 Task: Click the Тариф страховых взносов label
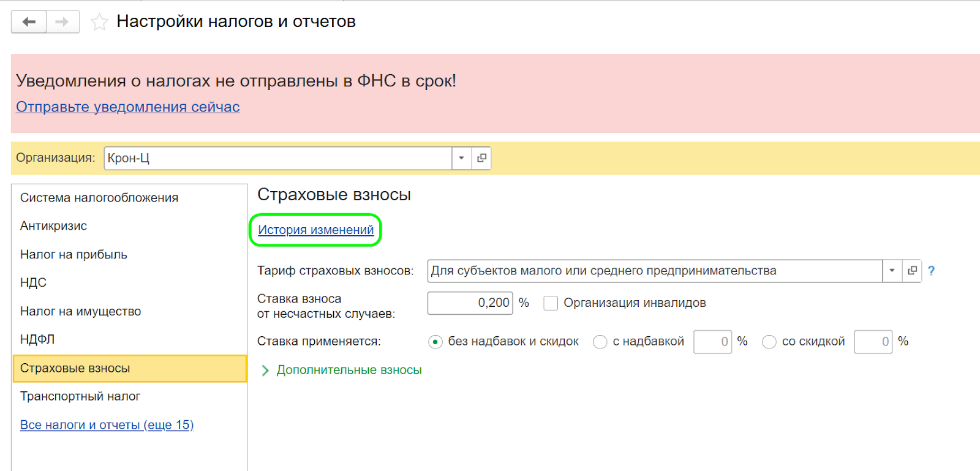[x=336, y=271]
